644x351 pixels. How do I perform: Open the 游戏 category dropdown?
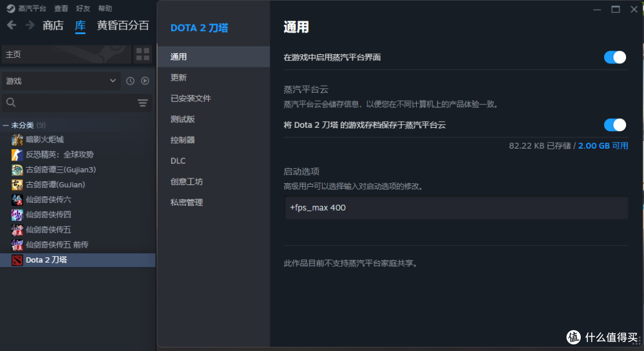[61, 81]
